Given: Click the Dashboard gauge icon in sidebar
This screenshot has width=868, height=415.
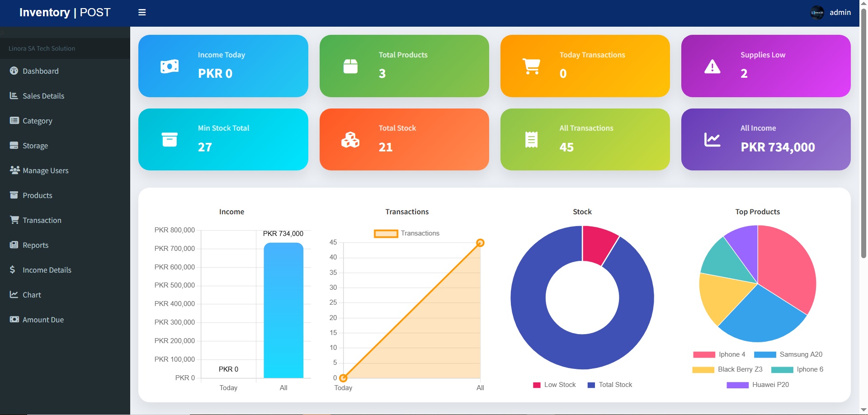Looking at the screenshot, I should tap(14, 71).
